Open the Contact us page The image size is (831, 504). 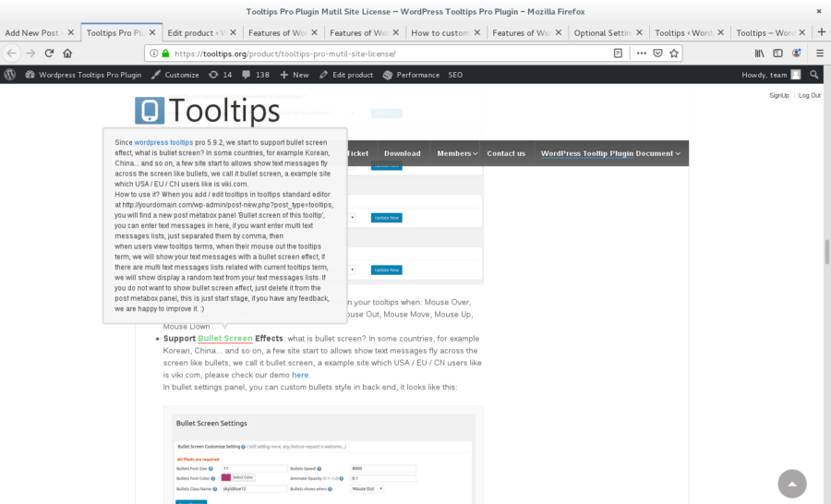coord(506,153)
